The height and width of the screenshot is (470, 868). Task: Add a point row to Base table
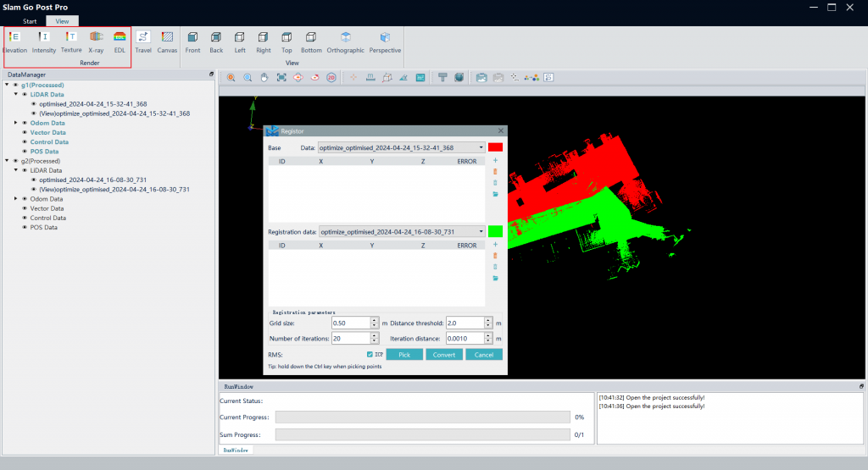coord(495,160)
